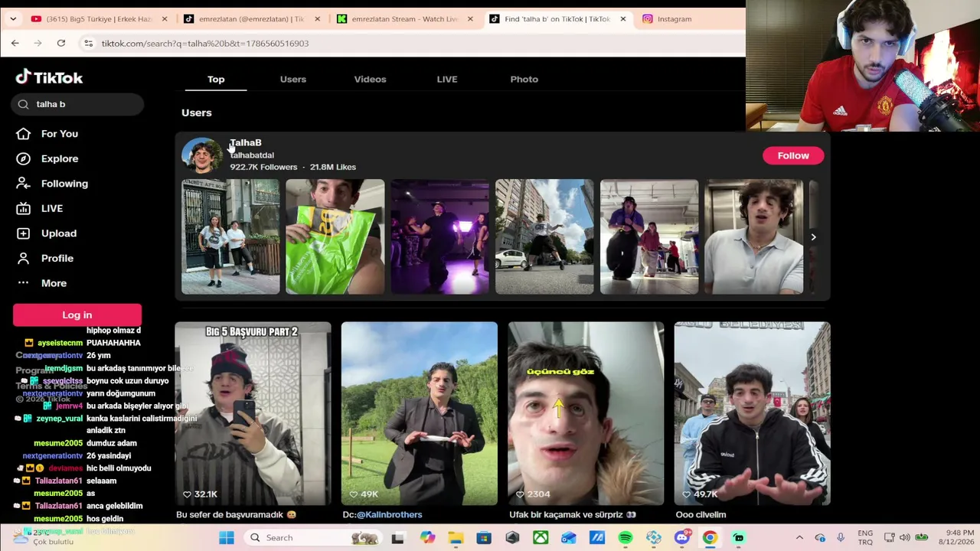Open the Explore page
The image size is (980, 551).
pos(47,158)
